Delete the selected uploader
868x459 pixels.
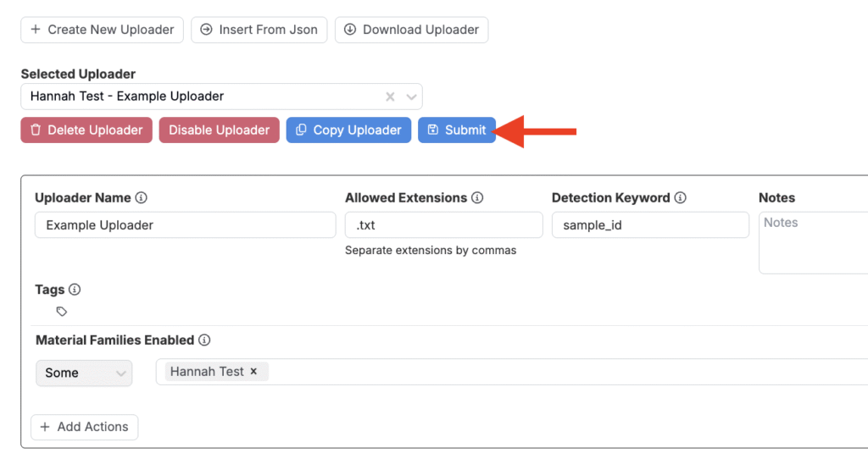tap(86, 130)
